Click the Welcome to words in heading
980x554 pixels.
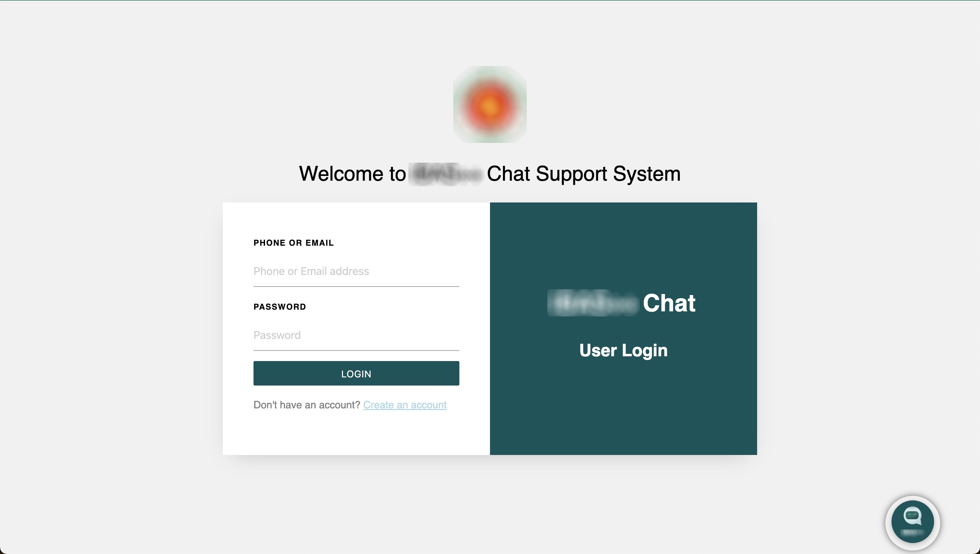pos(352,174)
